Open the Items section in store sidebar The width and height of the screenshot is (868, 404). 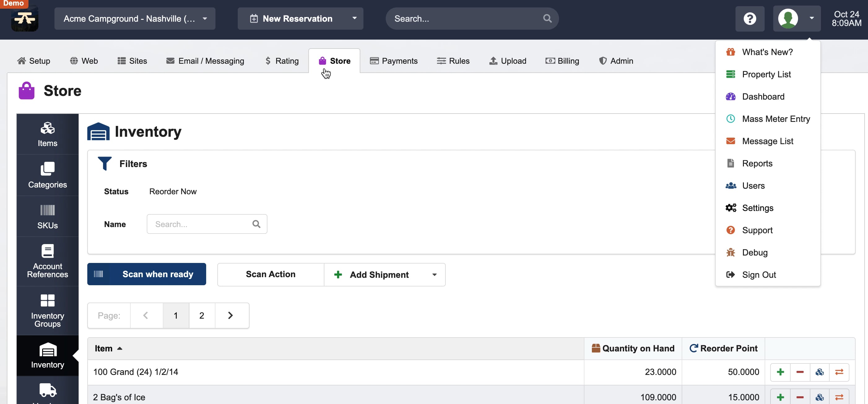click(47, 134)
